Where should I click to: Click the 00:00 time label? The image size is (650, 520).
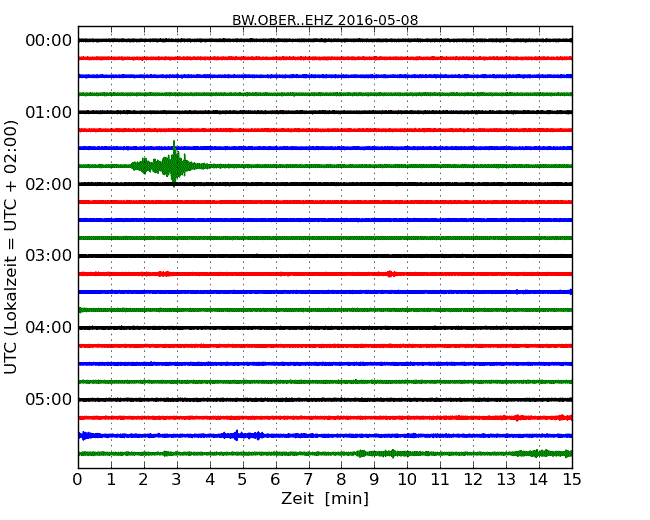(49, 41)
